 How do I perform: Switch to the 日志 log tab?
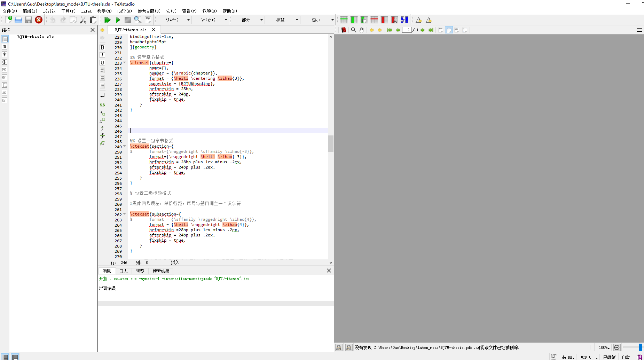click(x=123, y=271)
